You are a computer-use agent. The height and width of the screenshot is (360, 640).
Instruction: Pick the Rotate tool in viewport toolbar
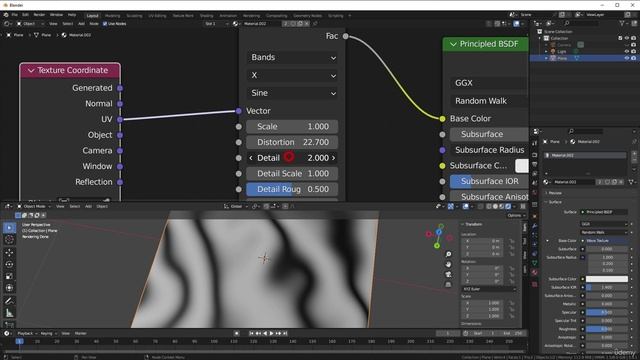coord(9,264)
